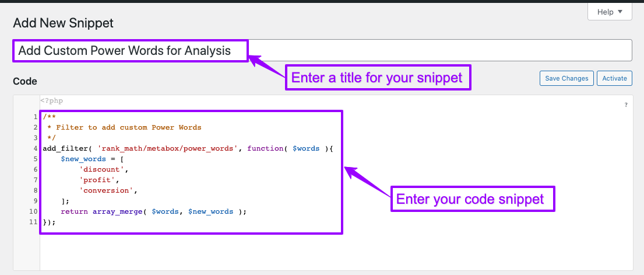This screenshot has height=275, width=644.
Task: Click line number 1 in the gutter
Action: click(36, 117)
